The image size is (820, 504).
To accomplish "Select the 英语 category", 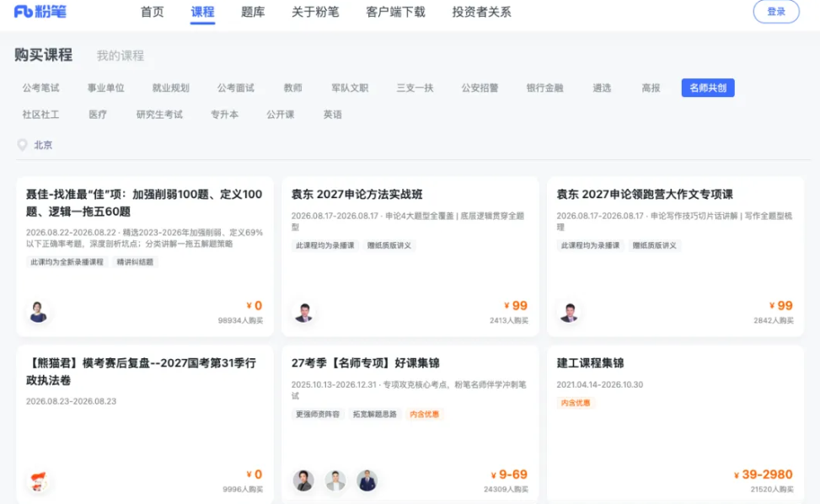I will 333,115.
